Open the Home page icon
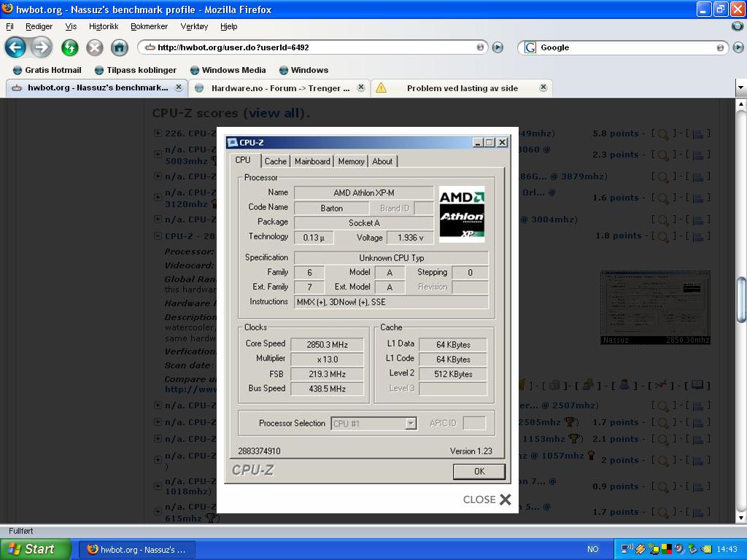This screenshot has width=747, height=560. (120, 47)
